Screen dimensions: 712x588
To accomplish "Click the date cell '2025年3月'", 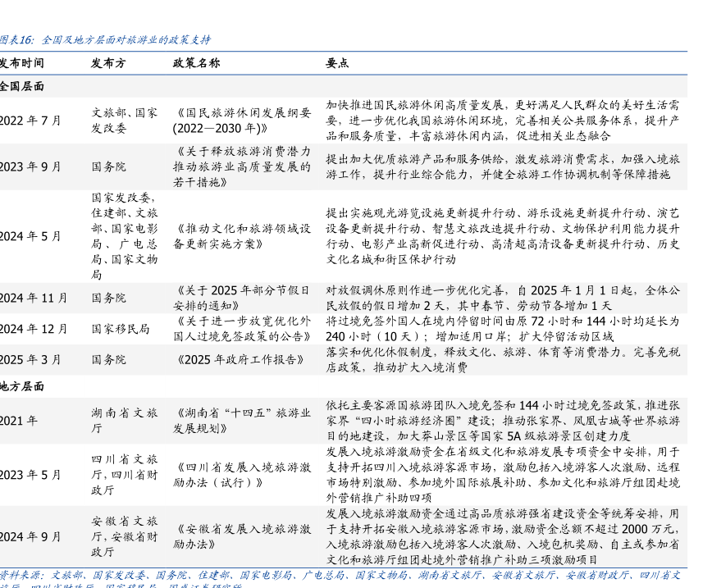I will pos(30,360).
